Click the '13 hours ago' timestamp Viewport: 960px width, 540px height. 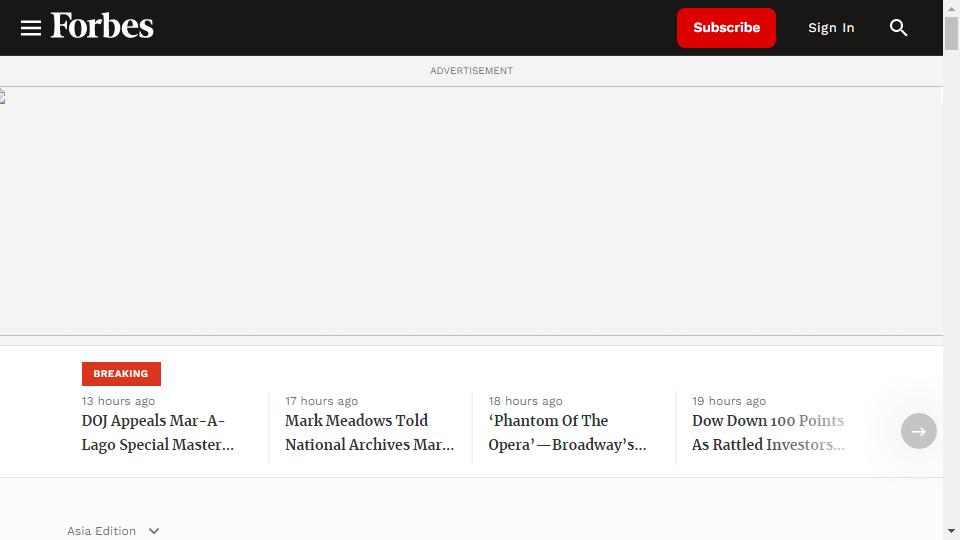(x=118, y=401)
